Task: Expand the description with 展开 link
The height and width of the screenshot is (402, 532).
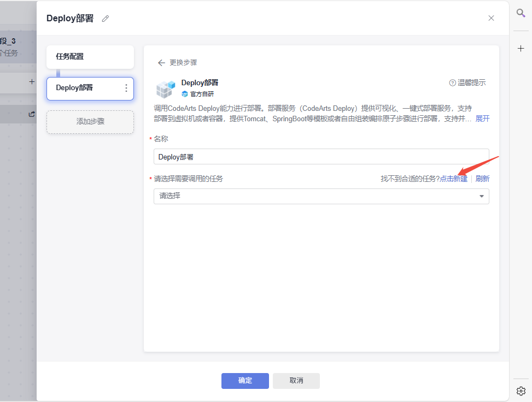Action: (482, 119)
